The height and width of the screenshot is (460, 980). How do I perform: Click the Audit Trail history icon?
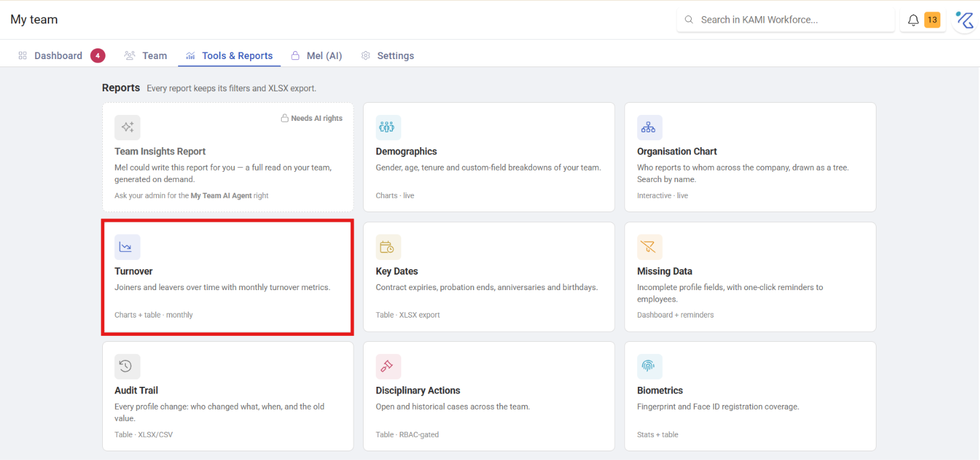127,367
